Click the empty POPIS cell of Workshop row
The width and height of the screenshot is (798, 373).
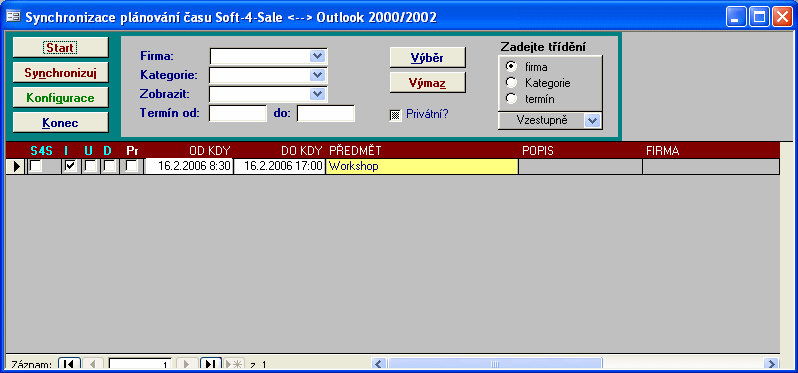580,166
